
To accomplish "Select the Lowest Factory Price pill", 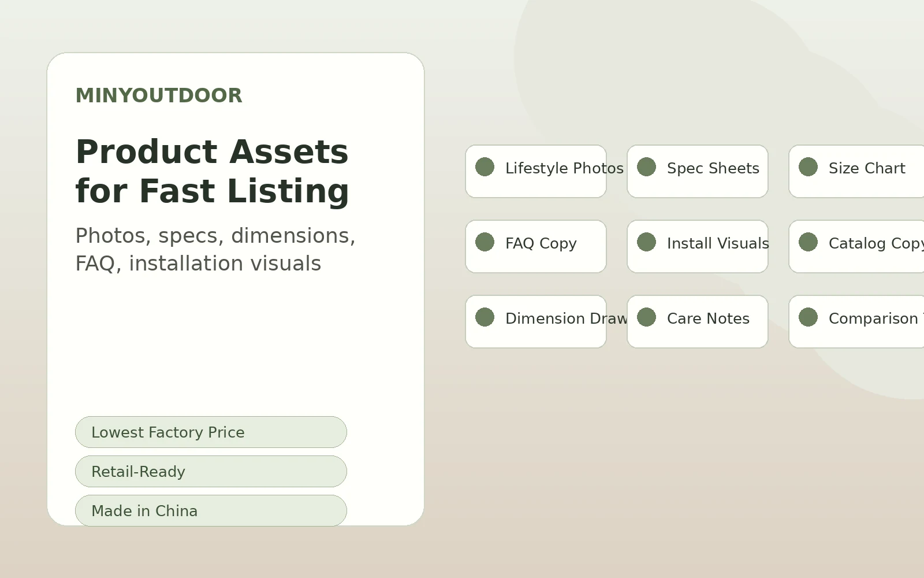I will pos(211,432).
